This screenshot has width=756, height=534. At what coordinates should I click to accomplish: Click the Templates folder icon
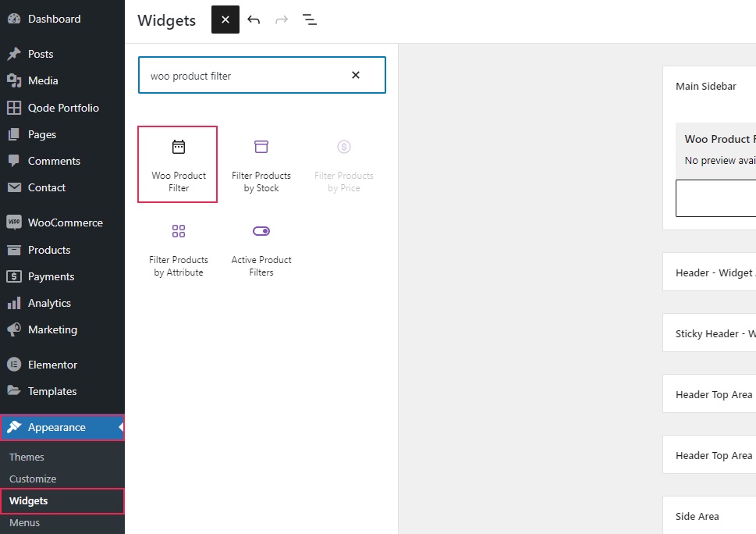14,390
